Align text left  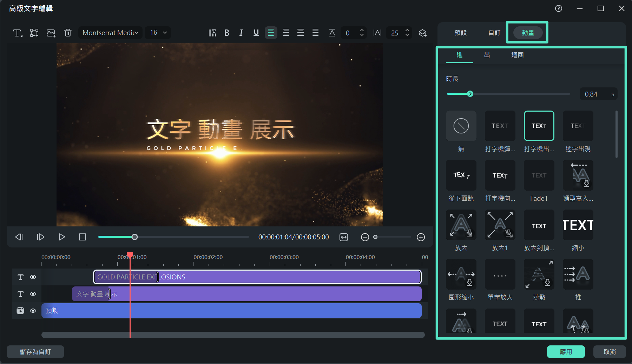[271, 33]
